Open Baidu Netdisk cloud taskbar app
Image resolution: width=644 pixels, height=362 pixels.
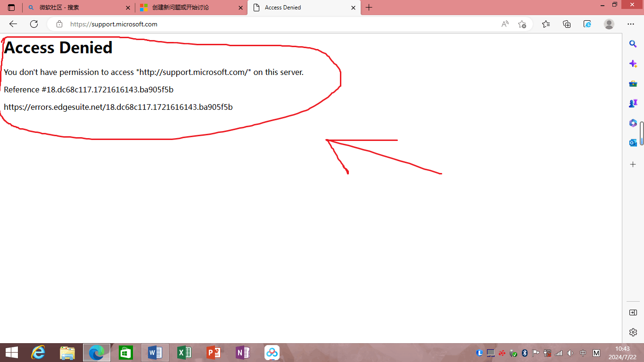pyautogui.click(x=272, y=352)
